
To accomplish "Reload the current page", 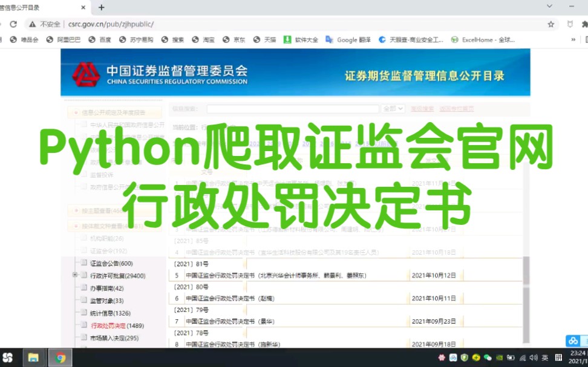I will tap(13, 23).
